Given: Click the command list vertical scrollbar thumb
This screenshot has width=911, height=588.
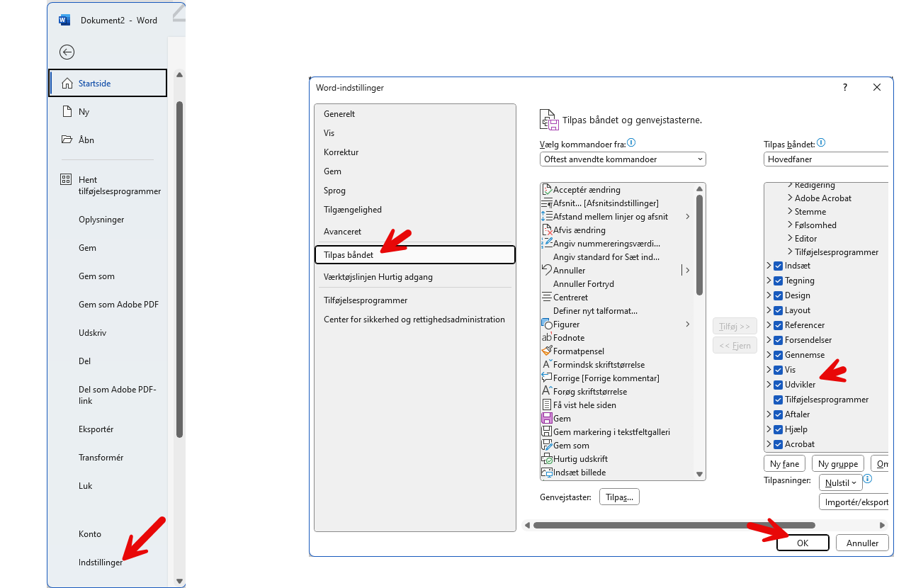Looking at the screenshot, I should (699, 245).
